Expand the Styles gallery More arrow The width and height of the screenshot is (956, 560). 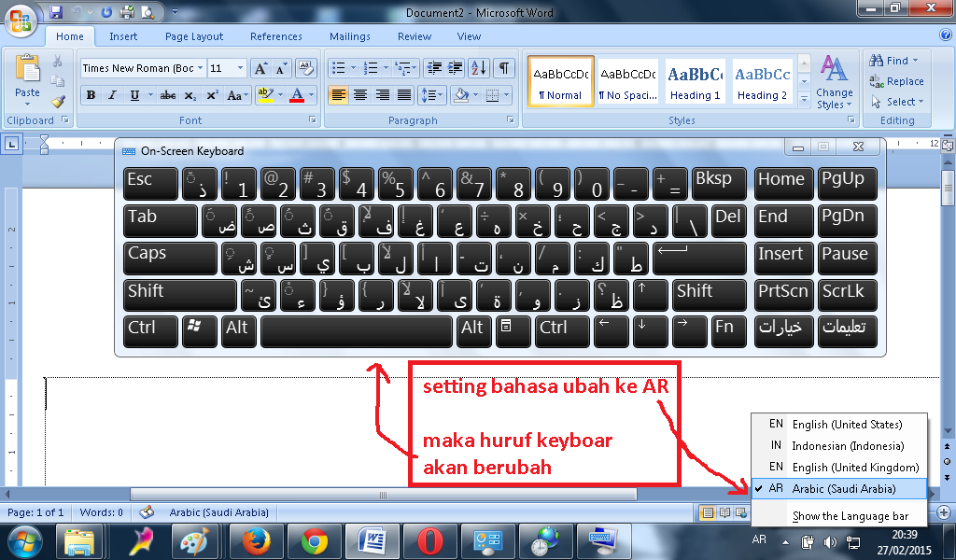click(804, 99)
